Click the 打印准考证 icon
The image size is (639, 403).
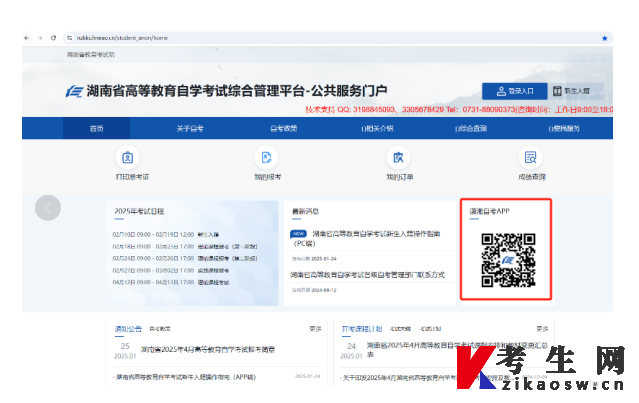tap(128, 158)
